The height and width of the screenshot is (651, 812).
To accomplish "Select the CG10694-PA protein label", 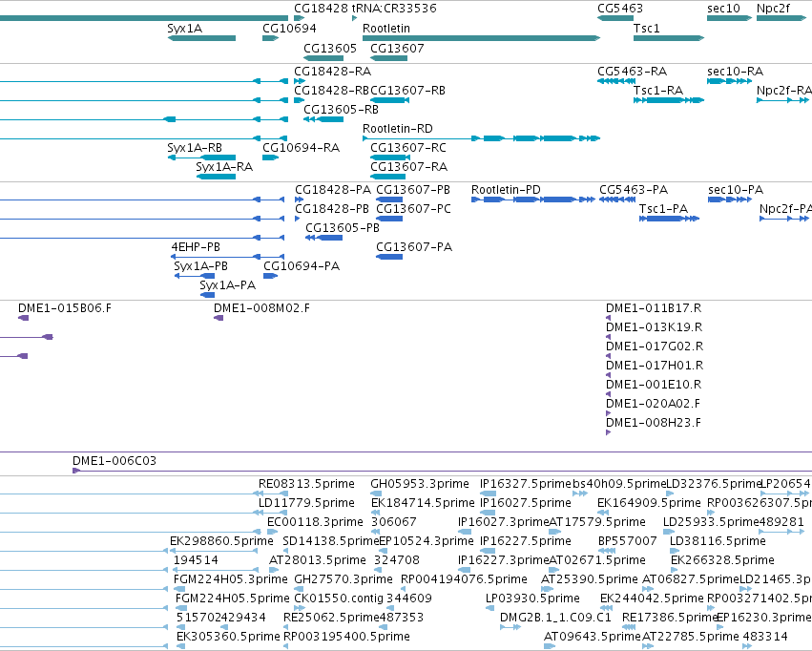I will pyautogui.click(x=302, y=266).
